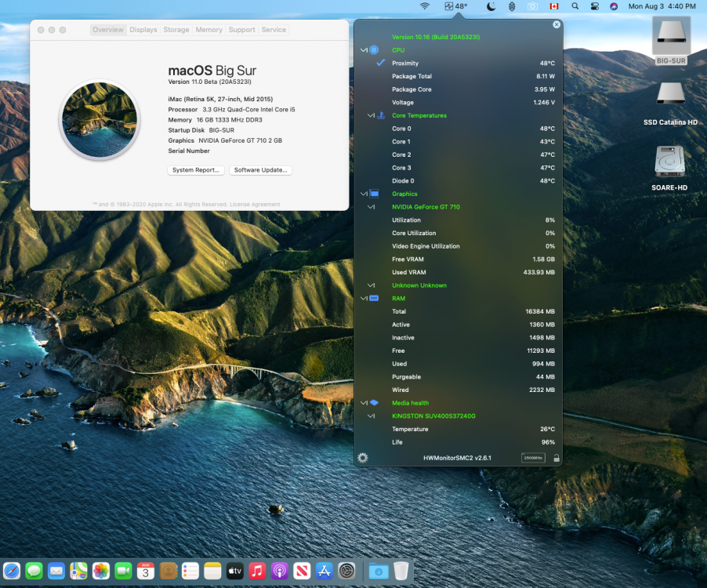Launch the News app from the Dock
This screenshot has width=707, height=588.
point(302,571)
